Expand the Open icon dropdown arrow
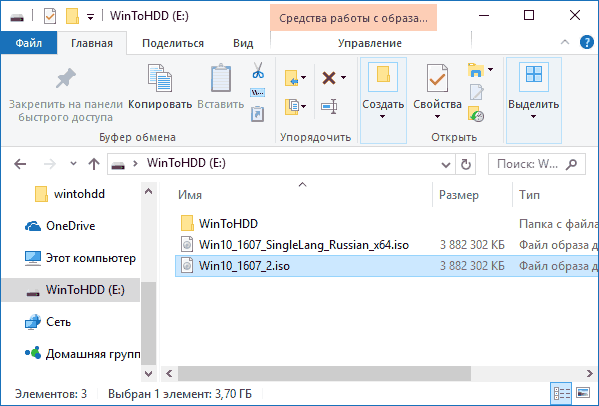Image resolution: width=599 pixels, height=406 pixels. click(x=490, y=70)
